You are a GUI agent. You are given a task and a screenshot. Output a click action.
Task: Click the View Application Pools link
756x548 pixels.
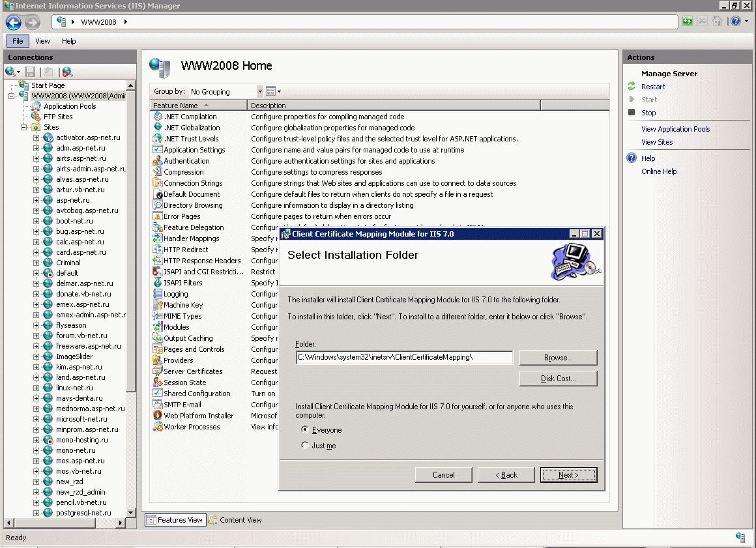675,128
